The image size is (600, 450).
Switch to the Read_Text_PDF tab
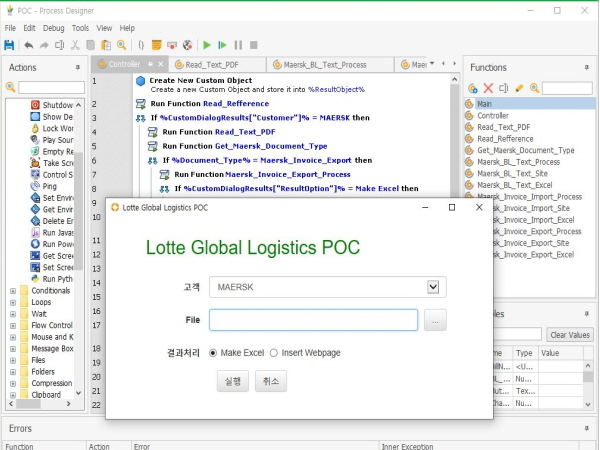tap(217, 65)
